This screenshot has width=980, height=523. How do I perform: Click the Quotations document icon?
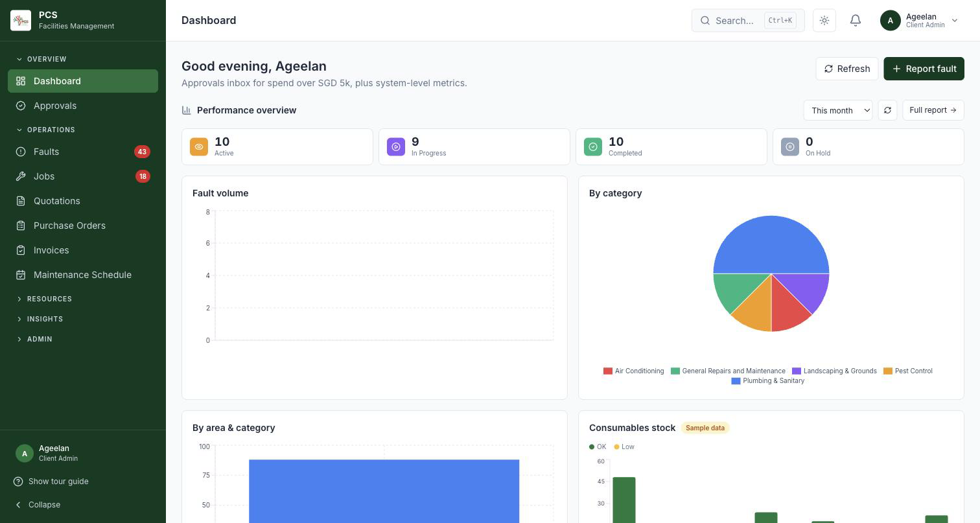click(x=21, y=201)
